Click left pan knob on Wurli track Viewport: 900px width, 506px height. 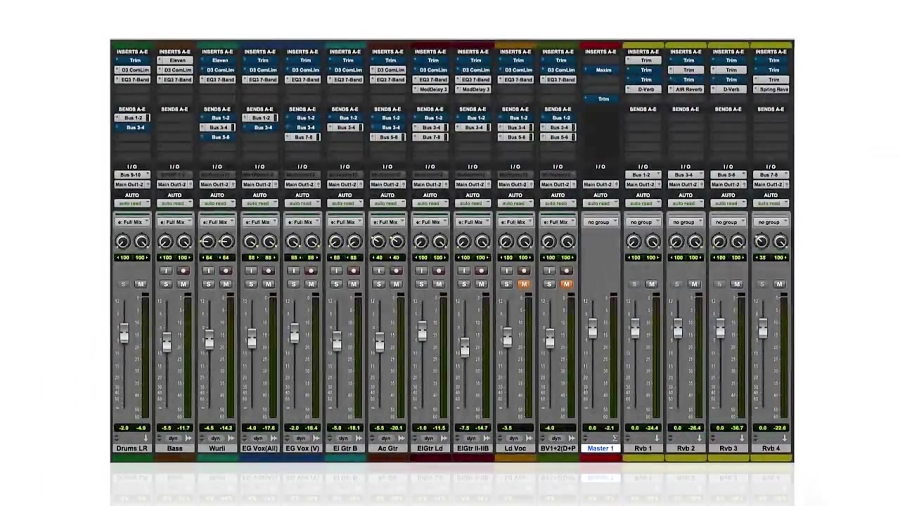coord(208,242)
